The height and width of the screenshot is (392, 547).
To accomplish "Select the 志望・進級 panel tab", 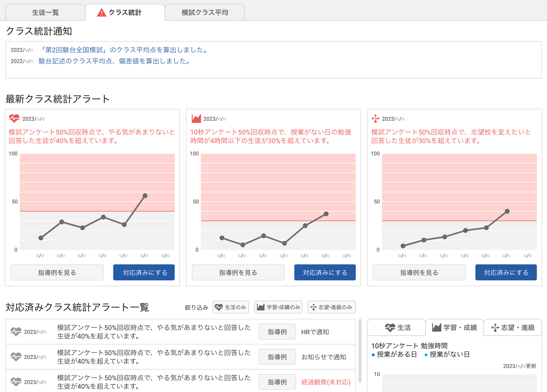I will pos(513,327).
